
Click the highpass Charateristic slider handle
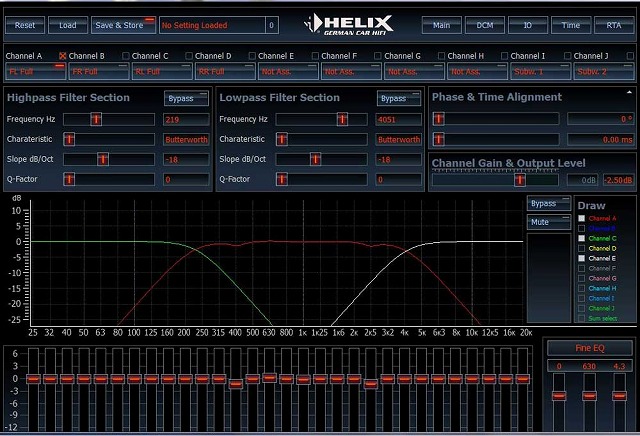[69, 139]
